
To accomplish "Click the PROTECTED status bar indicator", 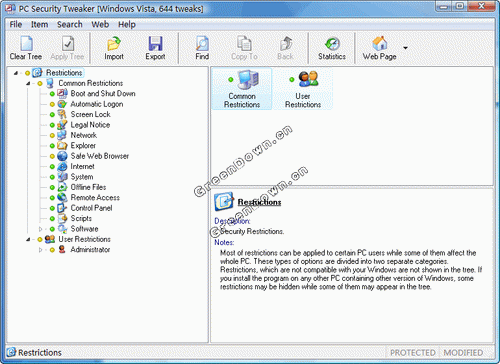I will (x=413, y=352).
